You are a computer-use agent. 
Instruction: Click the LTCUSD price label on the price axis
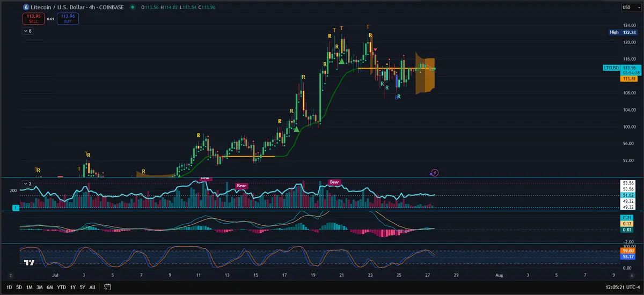point(611,68)
